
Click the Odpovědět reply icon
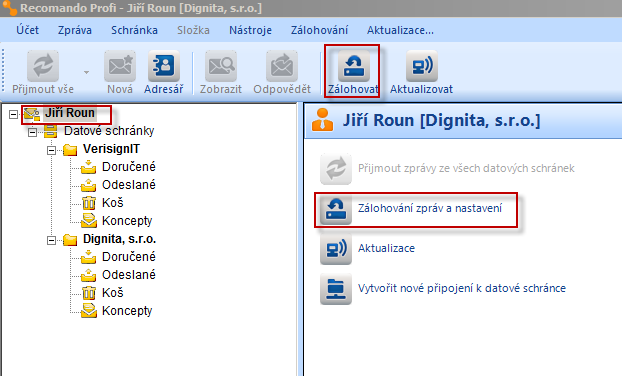[x=282, y=66]
